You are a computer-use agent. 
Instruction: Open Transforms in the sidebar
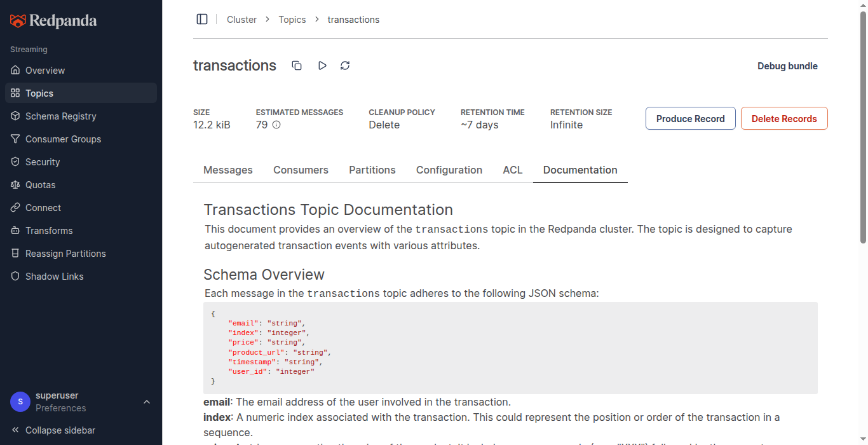(x=81, y=231)
